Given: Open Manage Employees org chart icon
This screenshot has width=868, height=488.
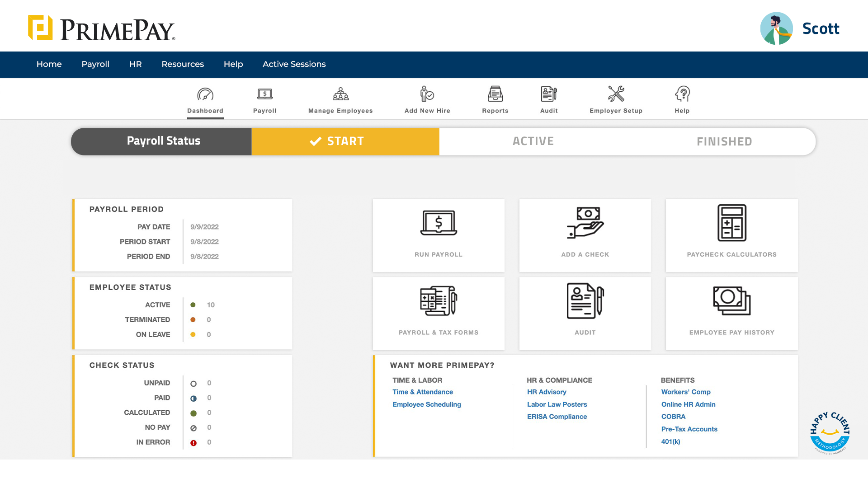Looking at the screenshot, I should click(340, 94).
